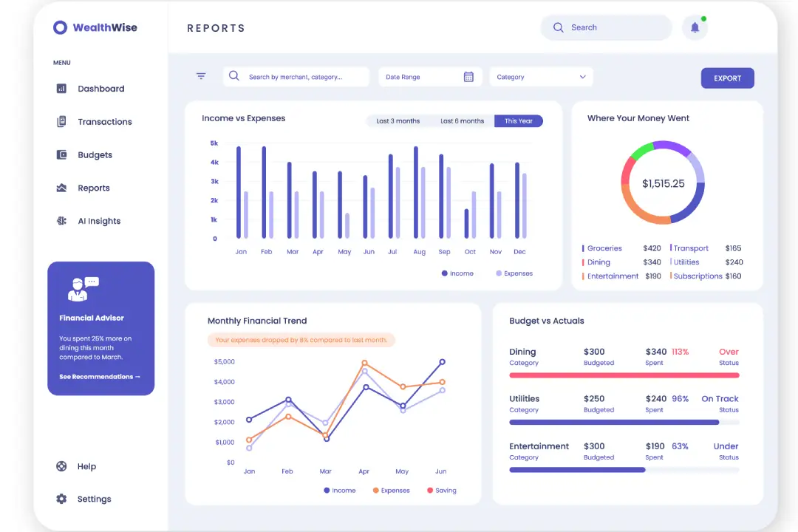Click the notification bell icon
This screenshot has width=798, height=532.
[695, 28]
